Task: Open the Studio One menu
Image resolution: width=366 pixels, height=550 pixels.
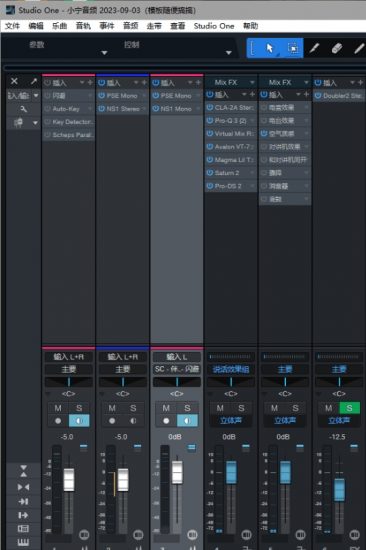Action: click(x=214, y=26)
